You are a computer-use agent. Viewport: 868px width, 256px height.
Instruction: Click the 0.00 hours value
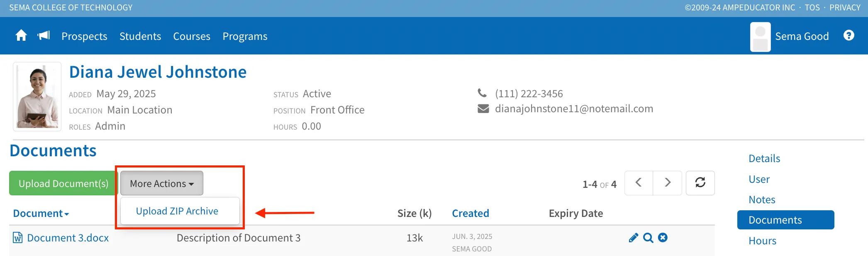[312, 126]
